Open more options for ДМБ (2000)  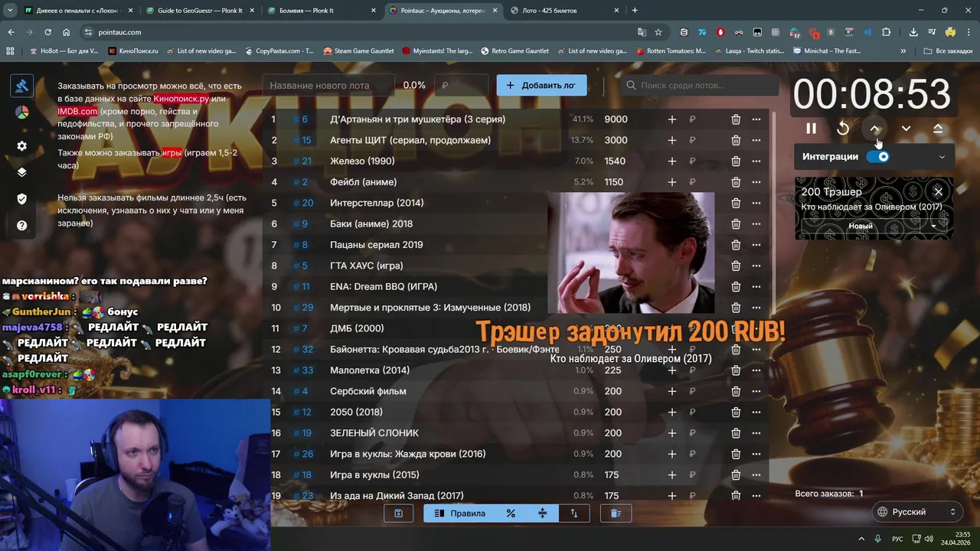[x=756, y=328]
